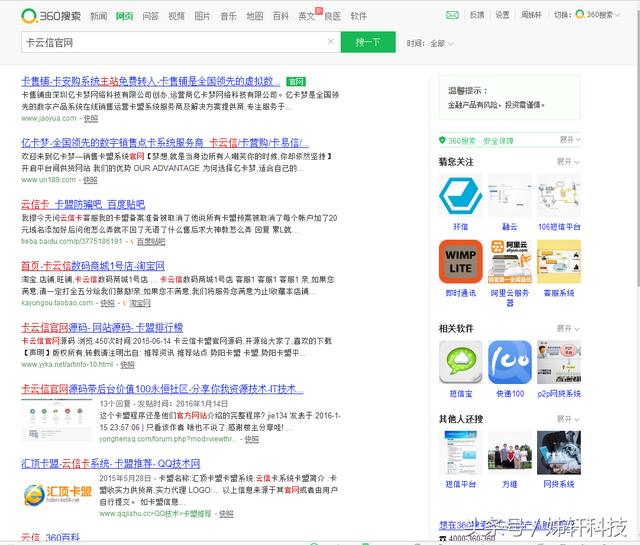Open the 时间 全部 filter dropdown
The width and height of the screenshot is (640, 545).
point(439,43)
